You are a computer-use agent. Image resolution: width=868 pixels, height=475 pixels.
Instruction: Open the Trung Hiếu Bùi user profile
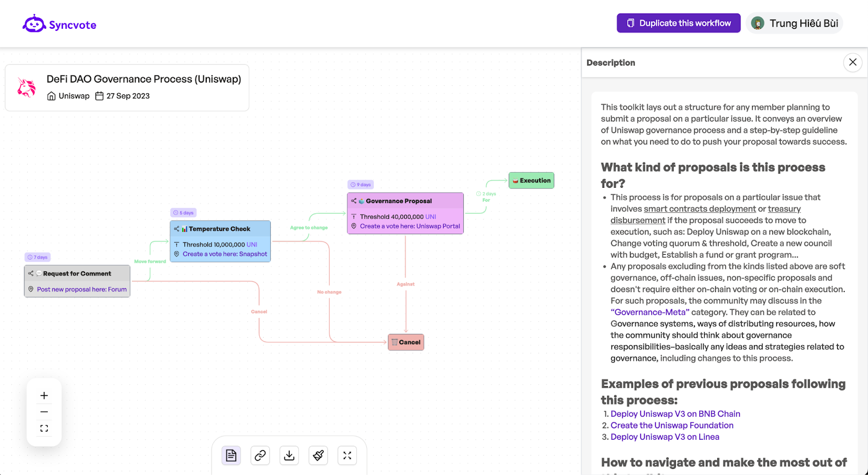794,23
